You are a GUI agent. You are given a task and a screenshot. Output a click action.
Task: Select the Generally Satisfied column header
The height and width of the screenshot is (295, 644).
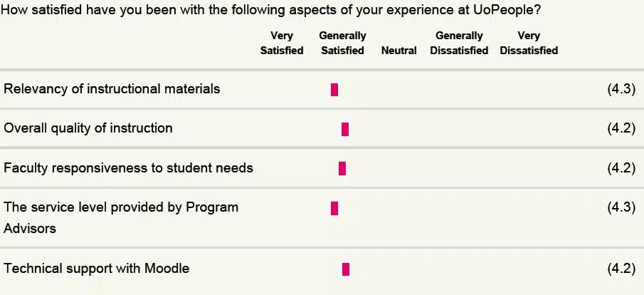342,43
